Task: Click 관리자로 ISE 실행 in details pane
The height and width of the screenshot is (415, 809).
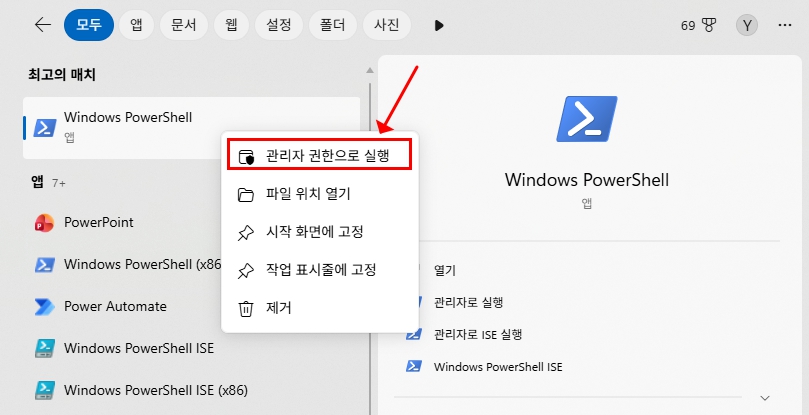Action: tap(478, 334)
